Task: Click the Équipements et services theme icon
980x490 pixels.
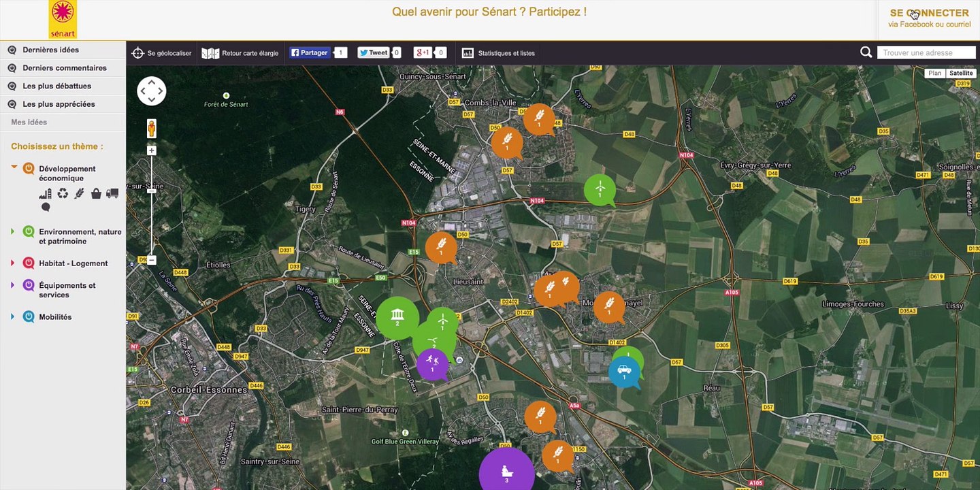Action: pyautogui.click(x=29, y=285)
